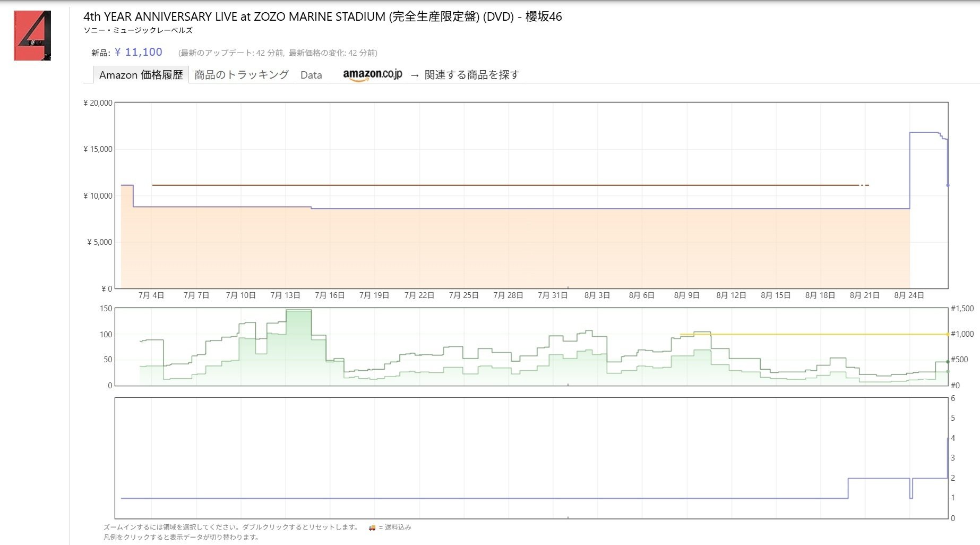Click the 8月 3日 date label
The height and width of the screenshot is (545, 980).
click(x=597, y=295)
